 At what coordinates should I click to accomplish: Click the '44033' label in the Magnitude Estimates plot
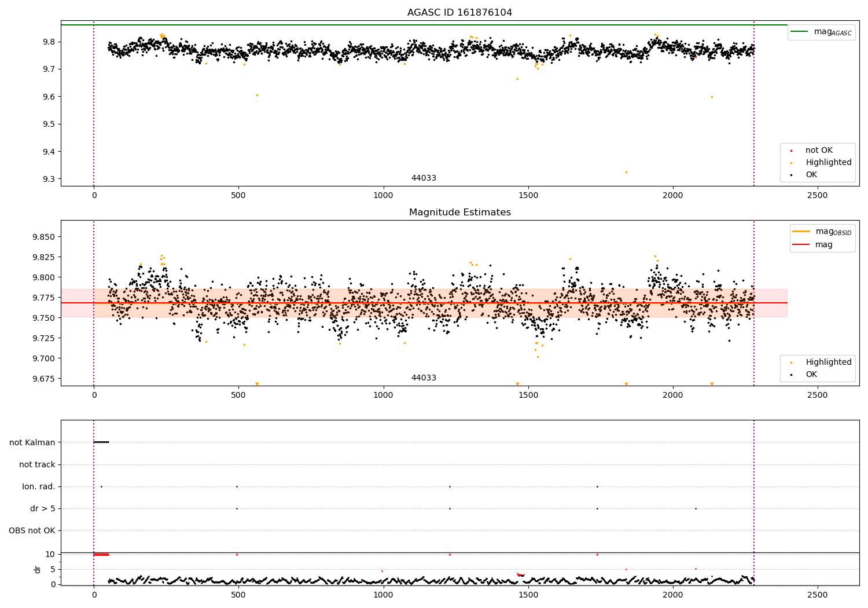[x=424, y=378]
